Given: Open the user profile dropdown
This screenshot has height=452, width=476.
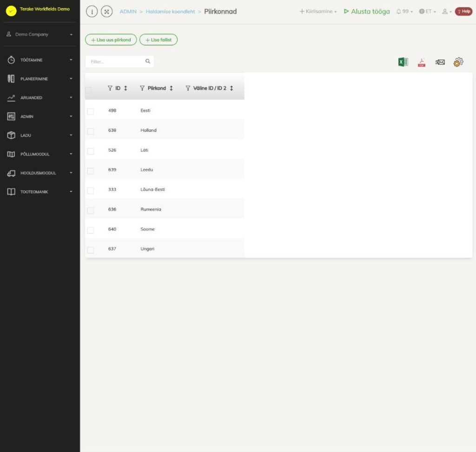Looking at the screenshot, I should [447, 12].
